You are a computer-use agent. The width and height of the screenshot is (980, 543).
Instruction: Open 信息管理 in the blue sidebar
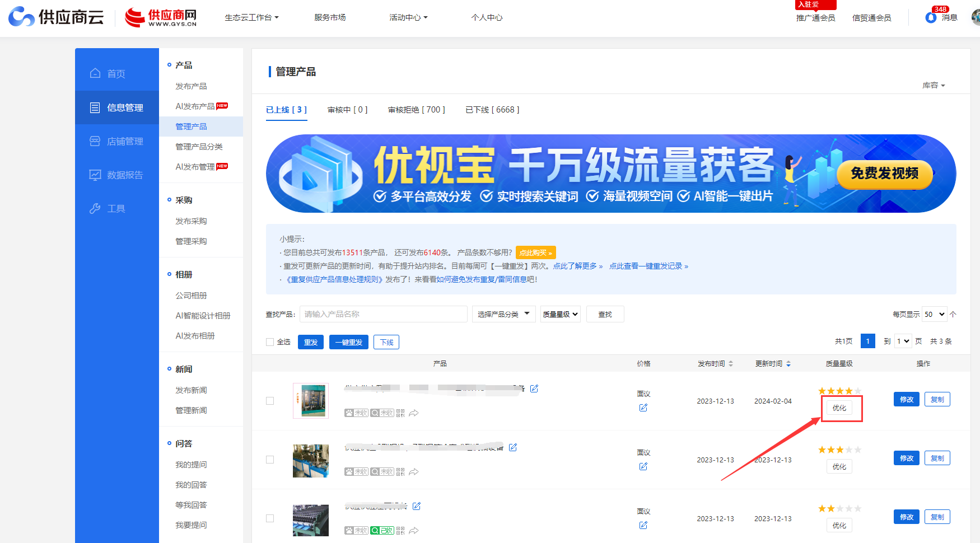tap(117, 107)
